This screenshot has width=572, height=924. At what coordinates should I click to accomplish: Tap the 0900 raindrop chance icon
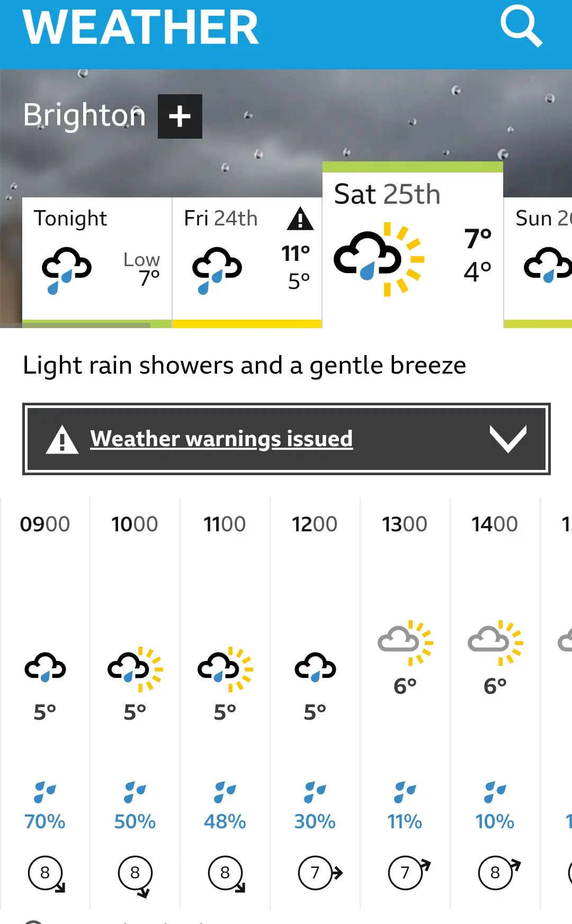click(x=45, y=792)
